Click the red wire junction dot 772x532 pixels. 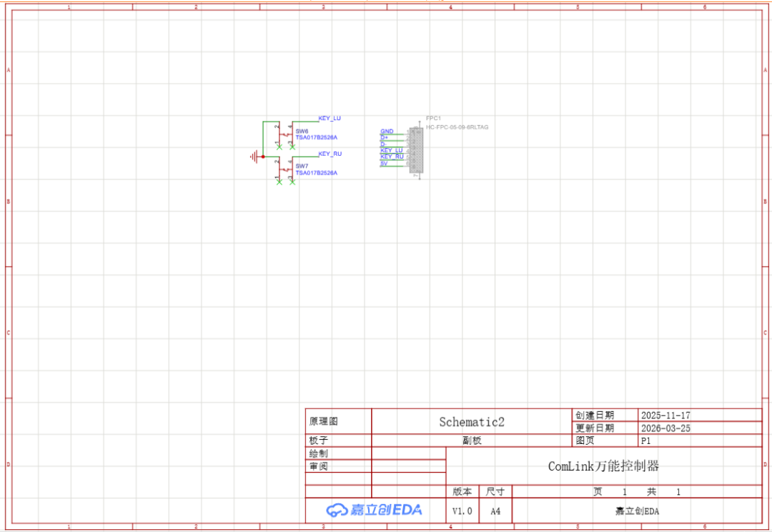tap(263, 157)
